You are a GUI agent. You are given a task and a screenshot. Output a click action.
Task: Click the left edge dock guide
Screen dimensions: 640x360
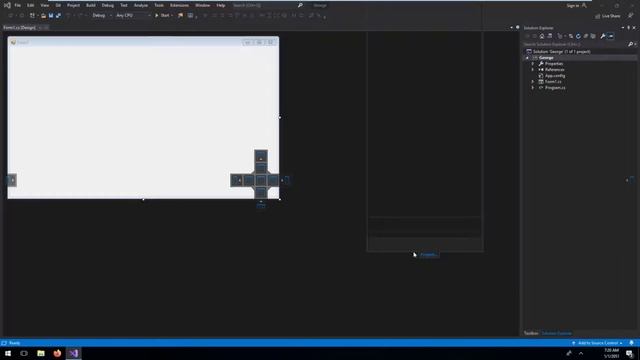(12, 180)
